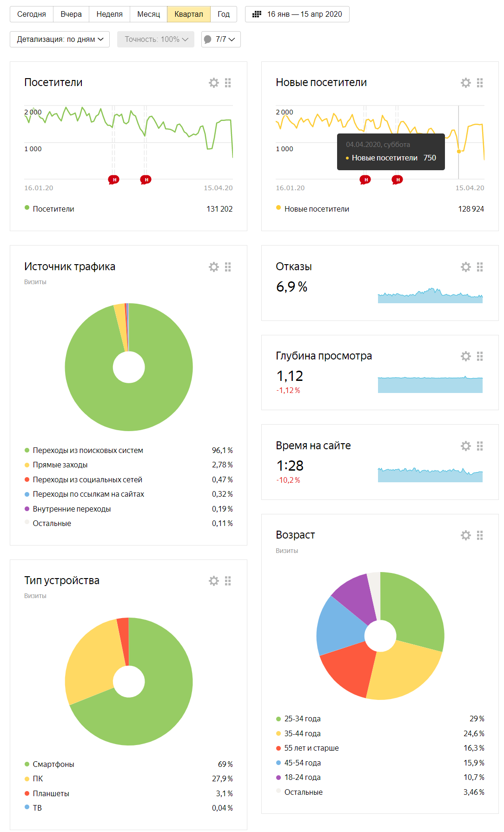Click first red note marker on Посетители chart

[113, 180]
